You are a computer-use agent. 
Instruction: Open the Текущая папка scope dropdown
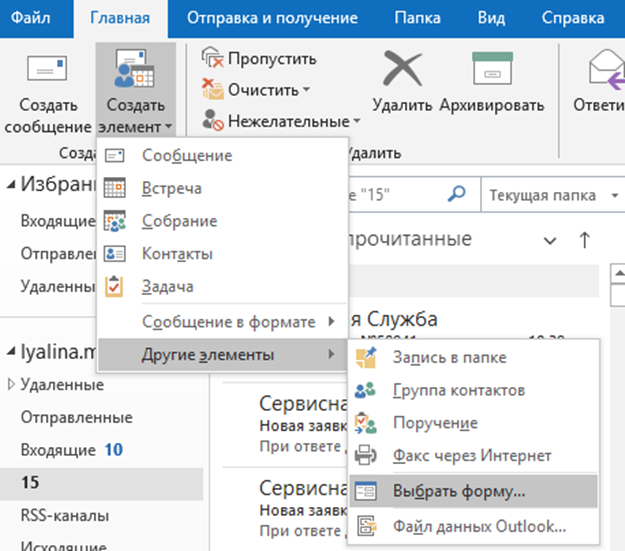pos(553,195)
